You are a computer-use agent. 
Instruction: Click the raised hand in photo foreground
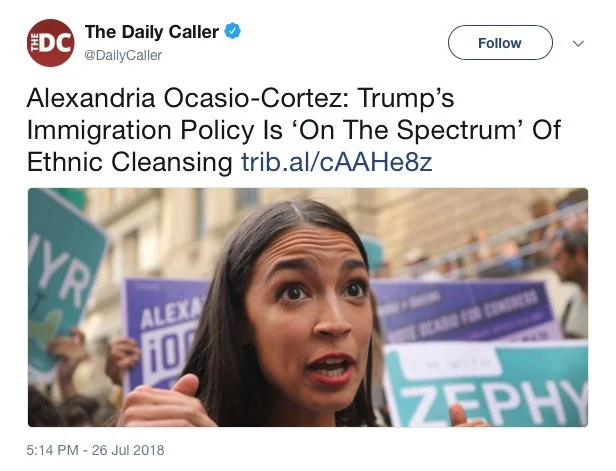(167, 403)
